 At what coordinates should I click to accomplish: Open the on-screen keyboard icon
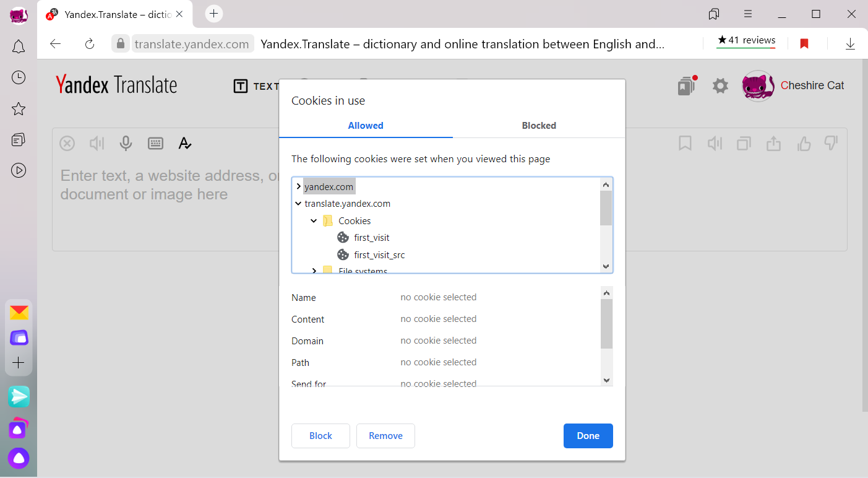(155, 144)
